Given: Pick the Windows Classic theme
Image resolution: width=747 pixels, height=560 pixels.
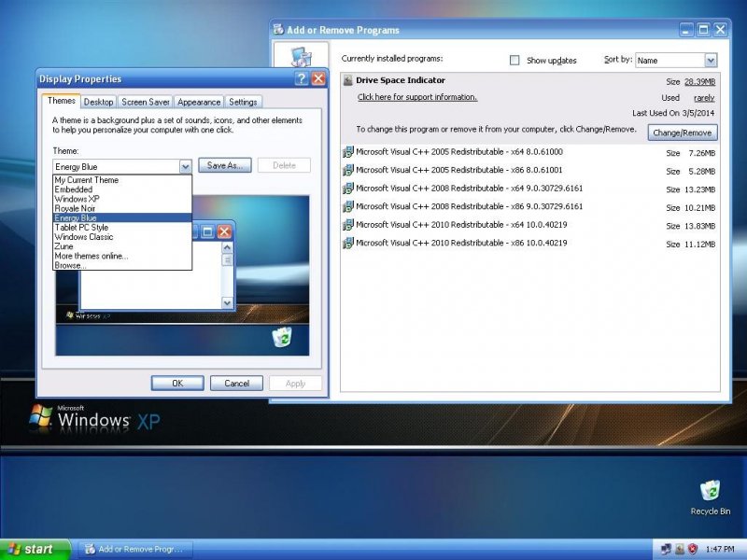Looking at the screenshot, I should click(122, 237).
